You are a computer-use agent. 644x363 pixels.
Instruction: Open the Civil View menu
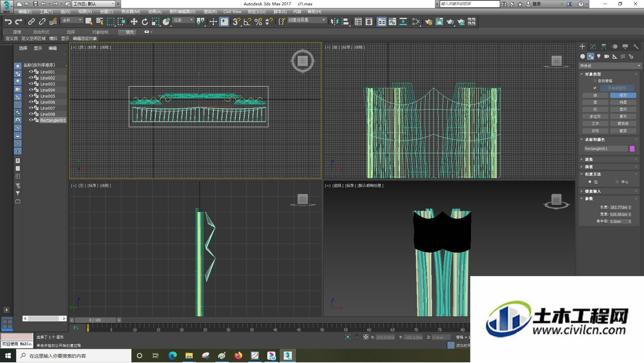pos(232,12)
